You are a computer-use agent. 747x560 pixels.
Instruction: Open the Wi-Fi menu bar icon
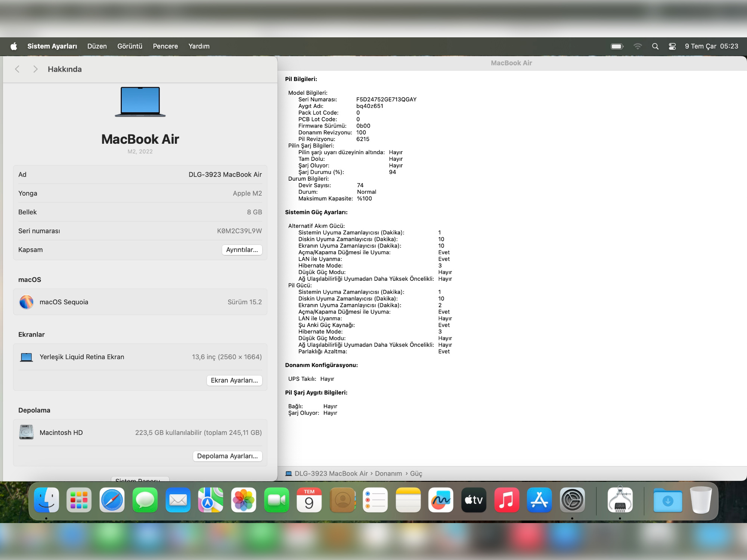coord(638,46)
